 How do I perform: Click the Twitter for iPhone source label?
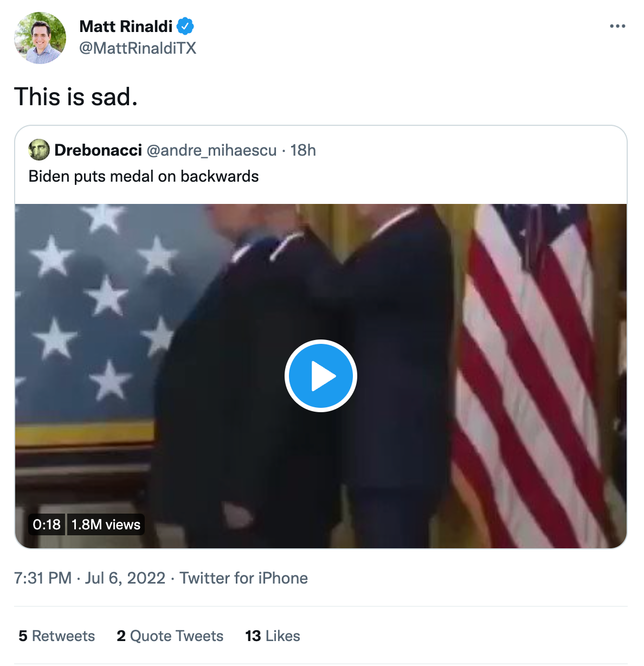[x=243, y=578]
